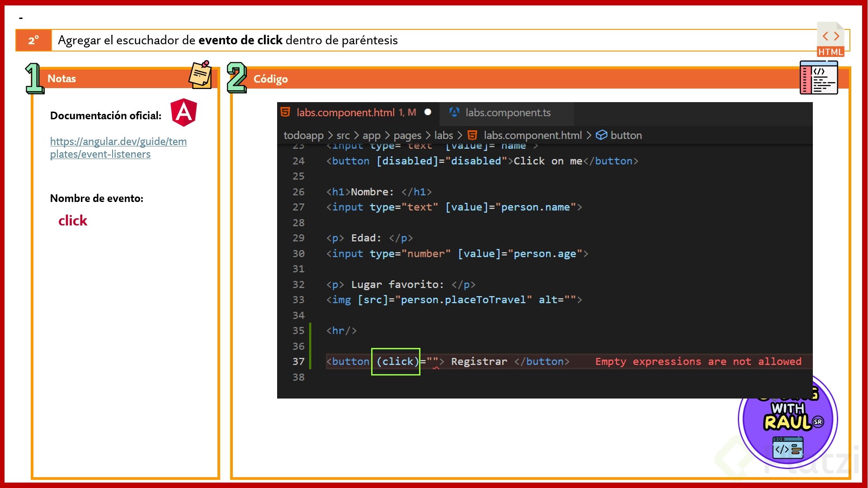Click the highlighted (click) attribute on line 37

coord(396,361)
